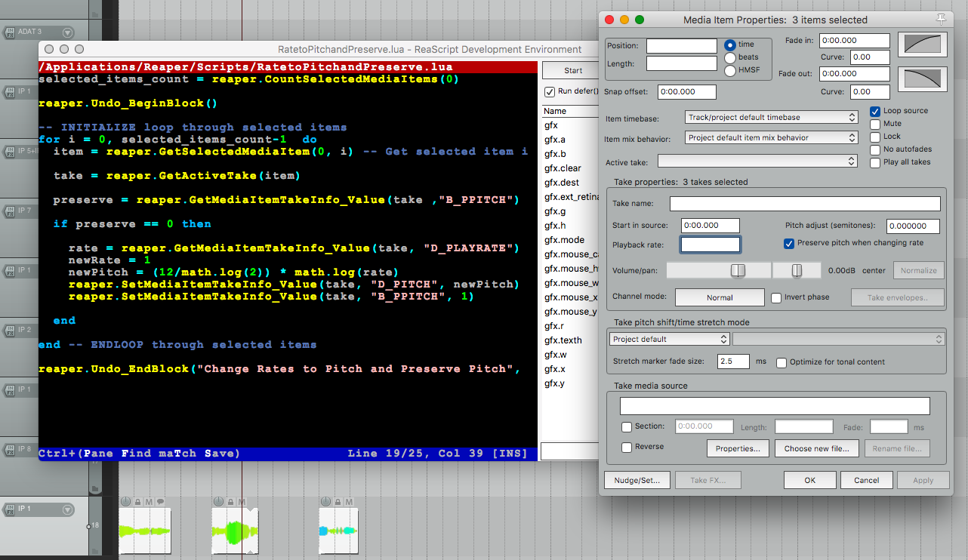Open the Project default pitch shift mode dropdown
This screenshot has width=968, height=560.
coord(669,340)
